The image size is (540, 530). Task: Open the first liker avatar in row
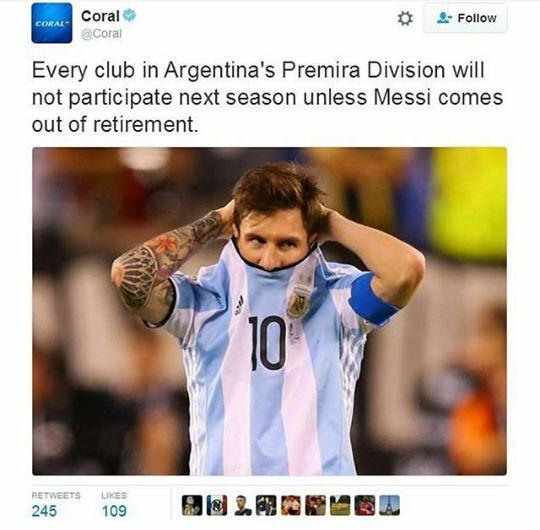[192, 505]
